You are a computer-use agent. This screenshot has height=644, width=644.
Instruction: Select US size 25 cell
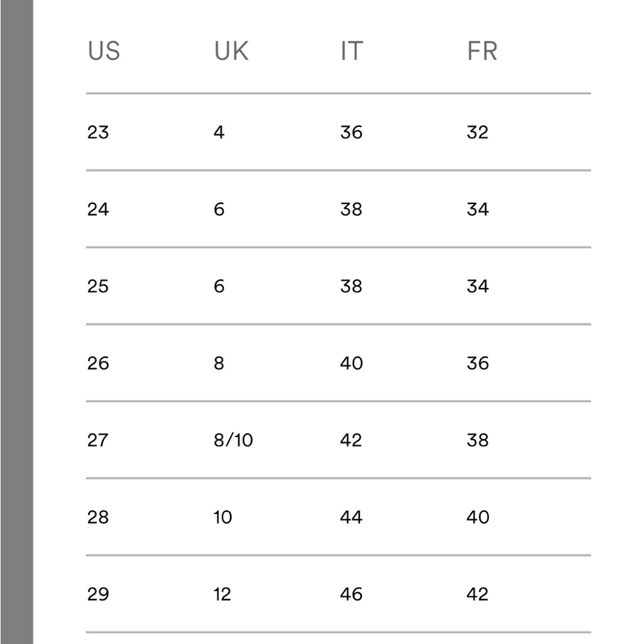98,286
